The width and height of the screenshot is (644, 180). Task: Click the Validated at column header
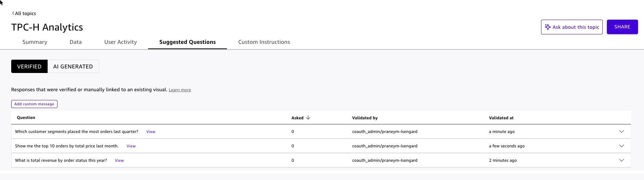click(501, 118)
